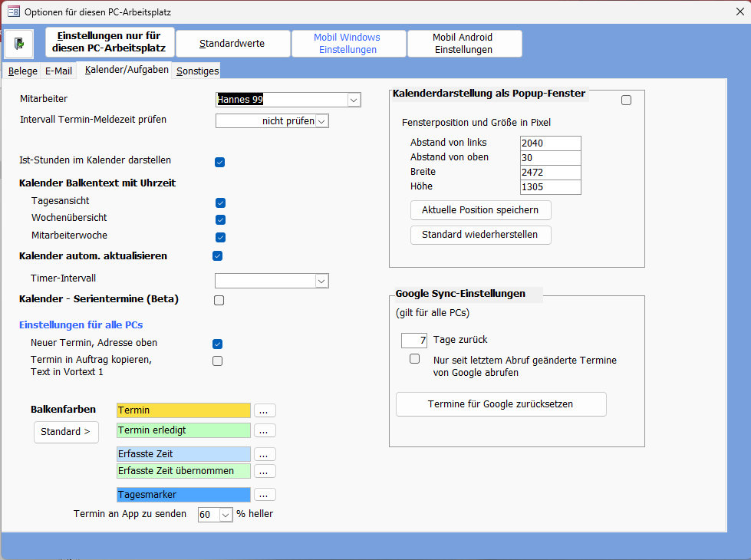Expand the Mitarbeiter dropdown
Viewport: 751px width, 560px height.
[x=353, y=100]
